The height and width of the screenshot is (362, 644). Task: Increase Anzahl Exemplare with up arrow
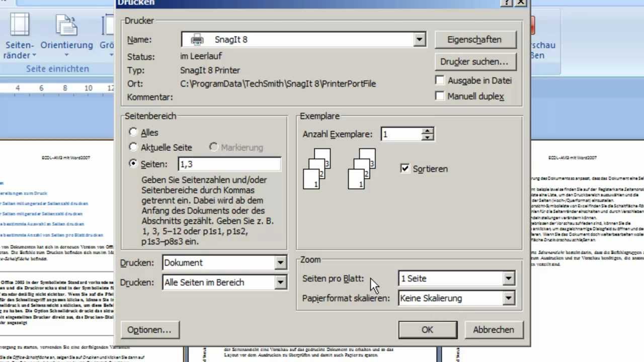point(428,131)
